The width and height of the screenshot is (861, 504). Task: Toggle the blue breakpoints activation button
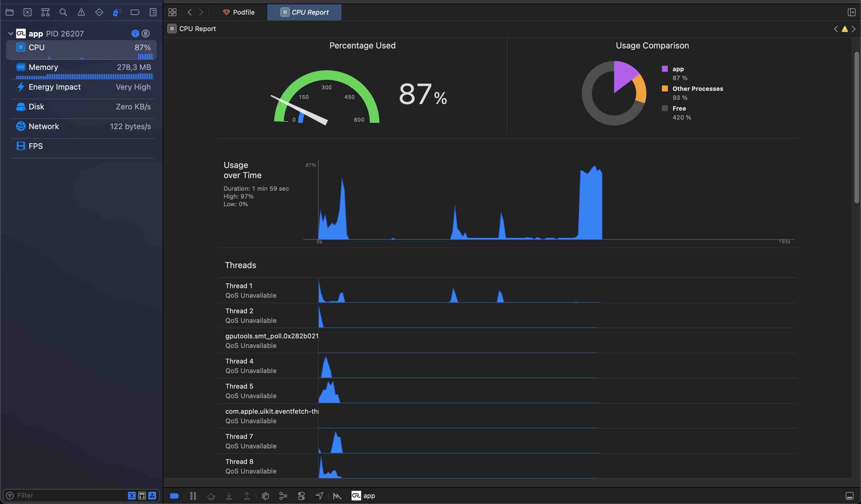pyautogui.click(x=174, y=495)
